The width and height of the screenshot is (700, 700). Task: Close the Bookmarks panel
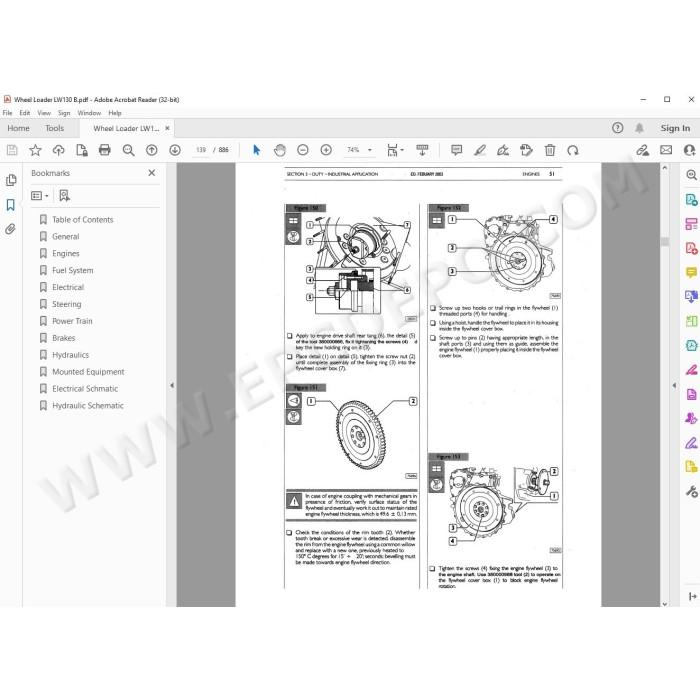[152, 173]
